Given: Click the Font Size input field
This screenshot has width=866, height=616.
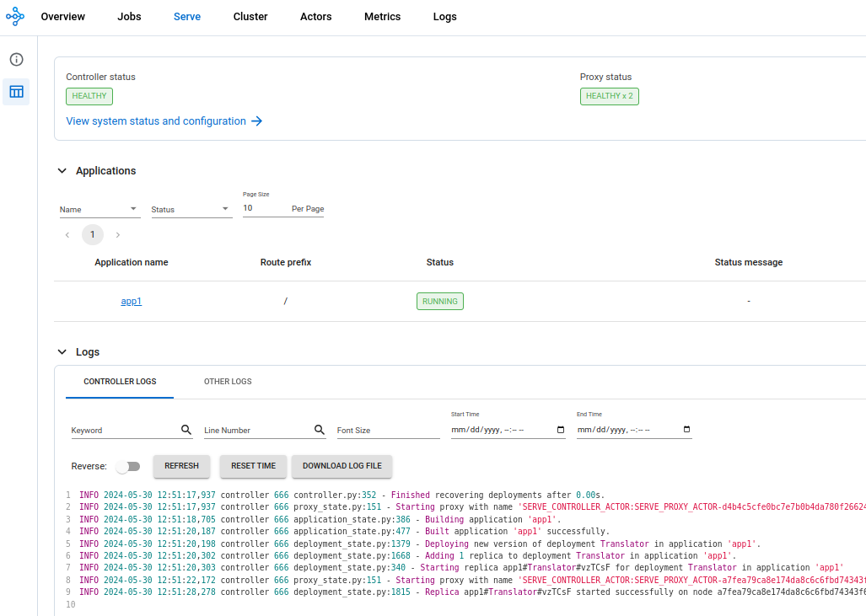Looking at the screenshot, I should pyautogui.click(x=388, y=430).
